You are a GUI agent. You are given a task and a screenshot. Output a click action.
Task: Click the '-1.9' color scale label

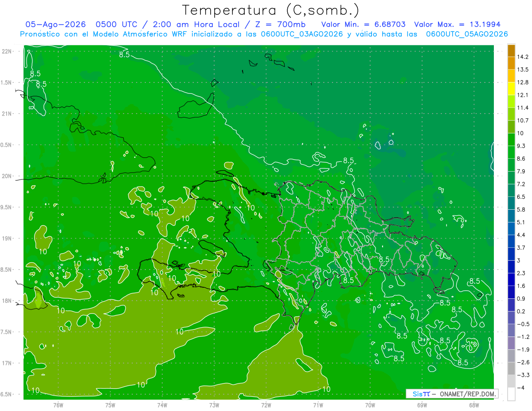[x=523, y=349]
